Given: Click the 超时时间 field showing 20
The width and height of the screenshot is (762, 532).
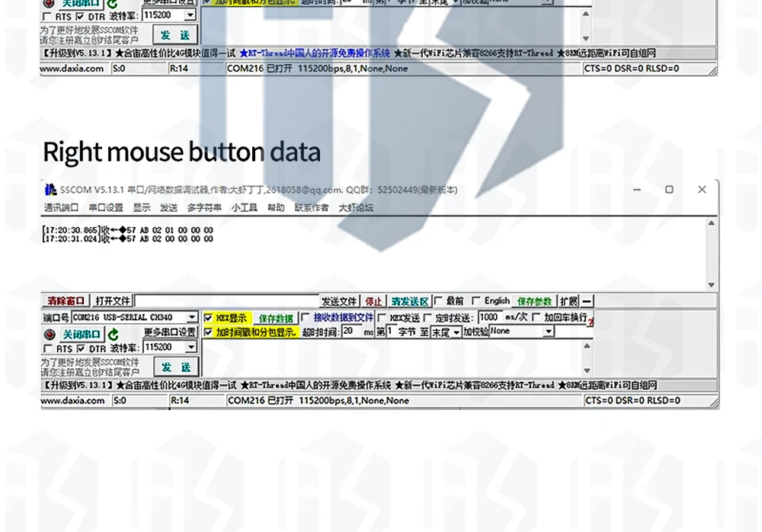Looking at the screenshot, I should point(352,332).
